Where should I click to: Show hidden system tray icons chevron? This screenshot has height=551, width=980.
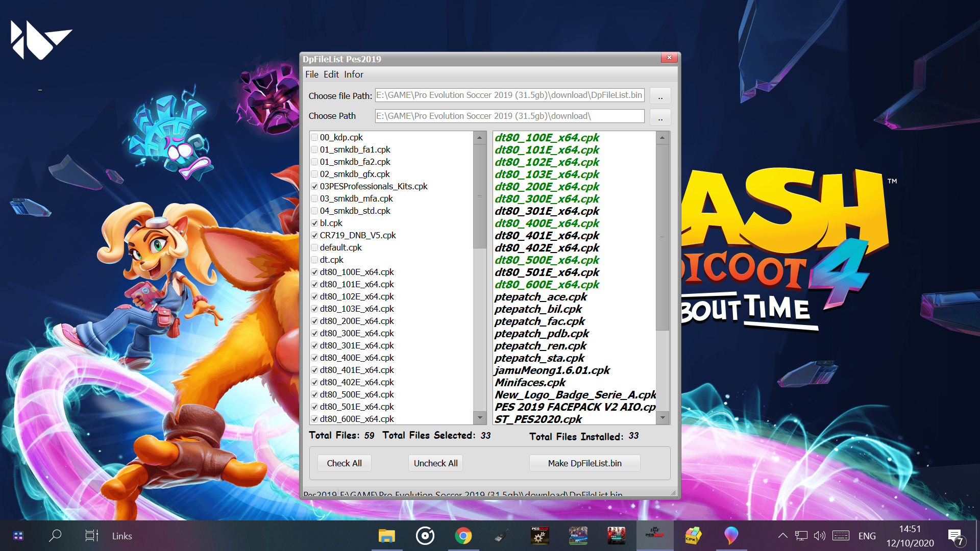click(782, 536)
